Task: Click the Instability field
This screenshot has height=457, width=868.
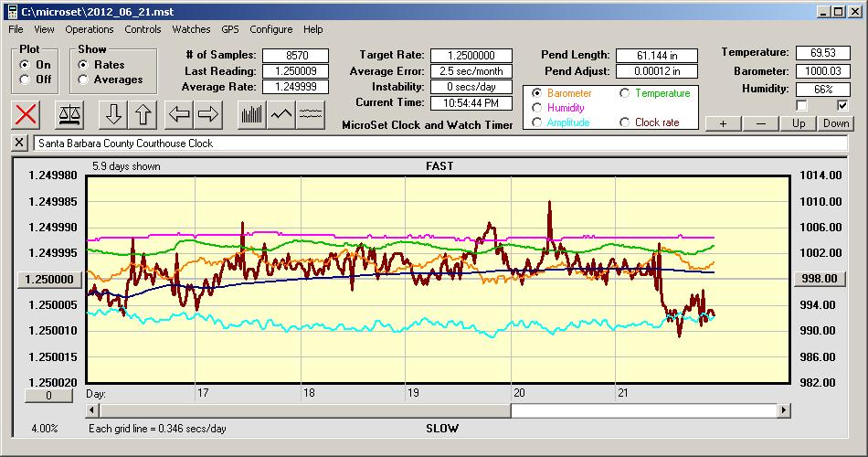Action: (471, 87)
